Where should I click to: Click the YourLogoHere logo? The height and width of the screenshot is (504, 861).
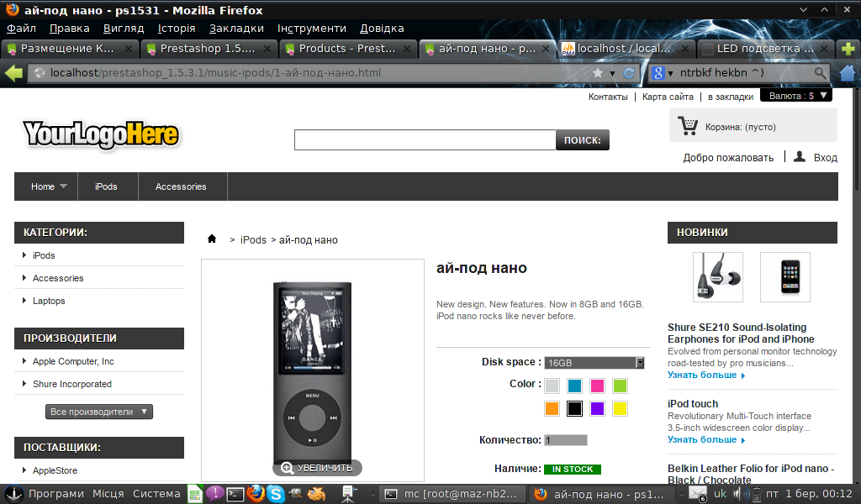pos(101,134)
